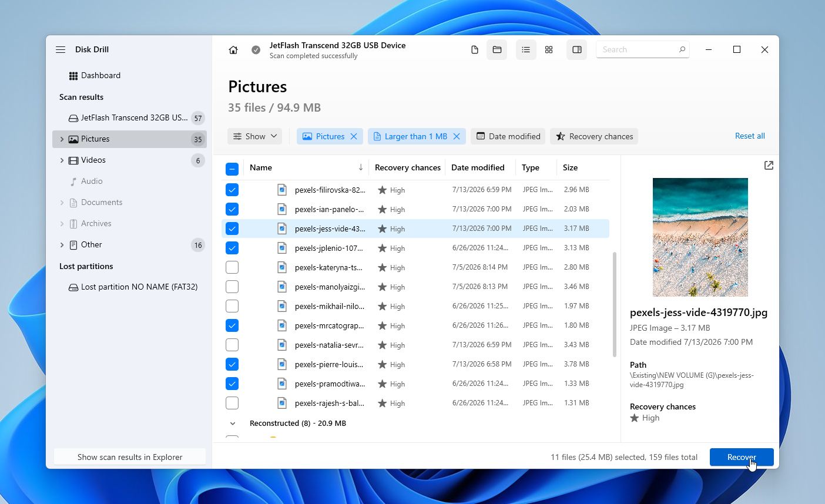
Task: Expand the Archives tree node
Action: (x=62, y=224)
